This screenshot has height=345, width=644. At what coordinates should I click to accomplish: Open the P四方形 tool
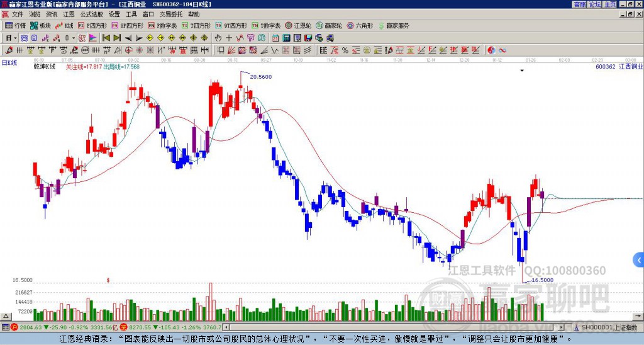pos(92,25)
